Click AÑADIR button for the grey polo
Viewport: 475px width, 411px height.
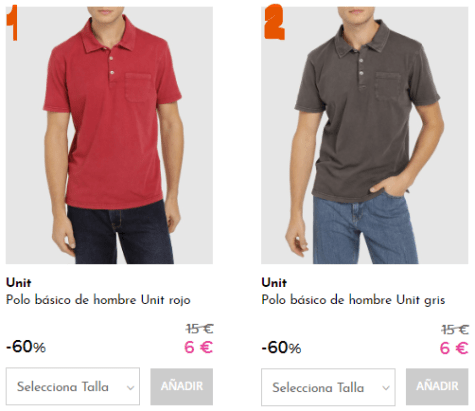click(x=437, y=387)
